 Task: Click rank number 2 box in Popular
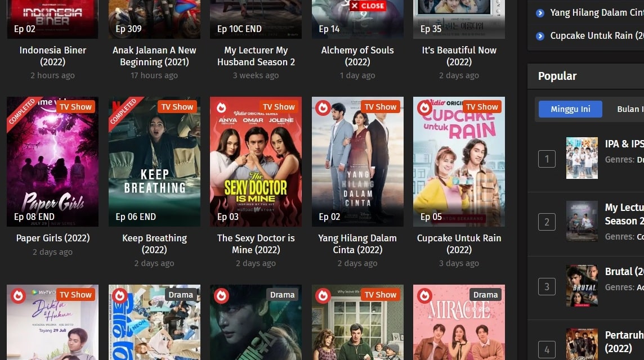[547, 222]
